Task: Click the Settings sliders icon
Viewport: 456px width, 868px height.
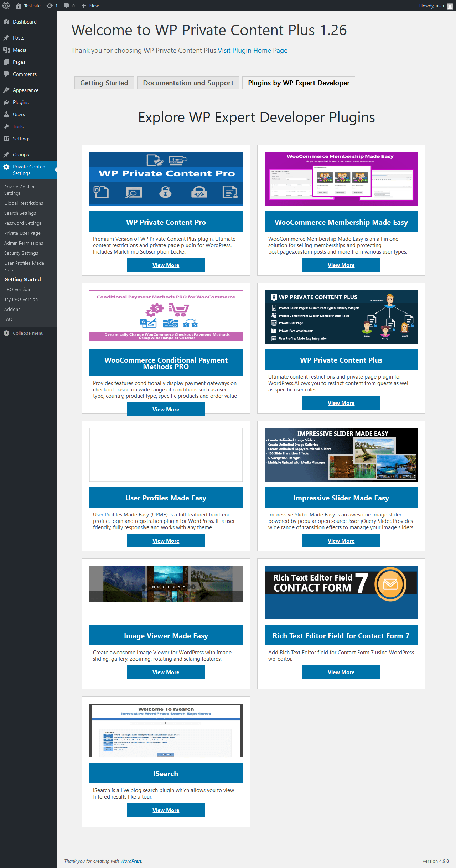Action: pyautogui.click(x=6, y=139)
